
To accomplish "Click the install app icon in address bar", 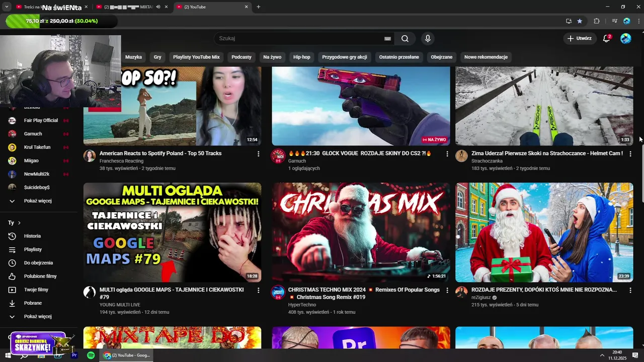I will pyautogui.click(x=569, y=21).
